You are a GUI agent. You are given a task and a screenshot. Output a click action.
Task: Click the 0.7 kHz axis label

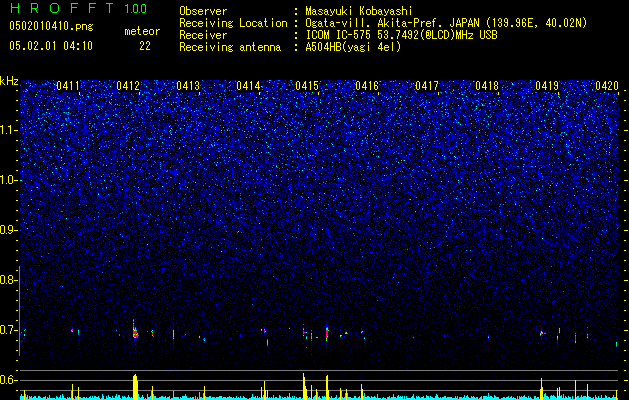pos(8,330)
